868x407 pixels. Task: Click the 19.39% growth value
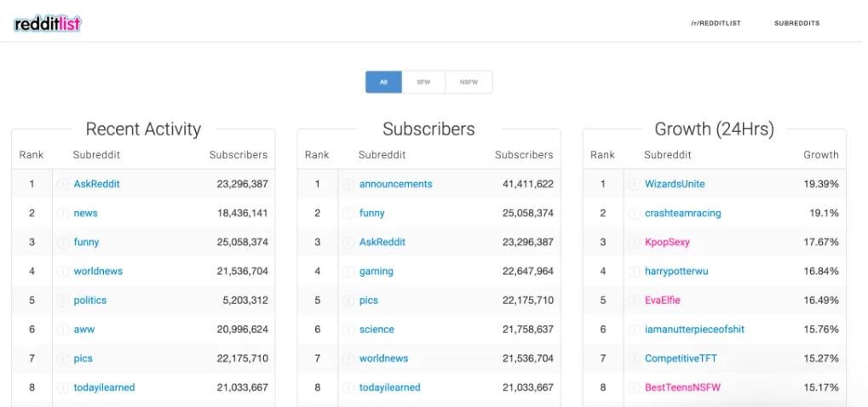click(821, 184)
